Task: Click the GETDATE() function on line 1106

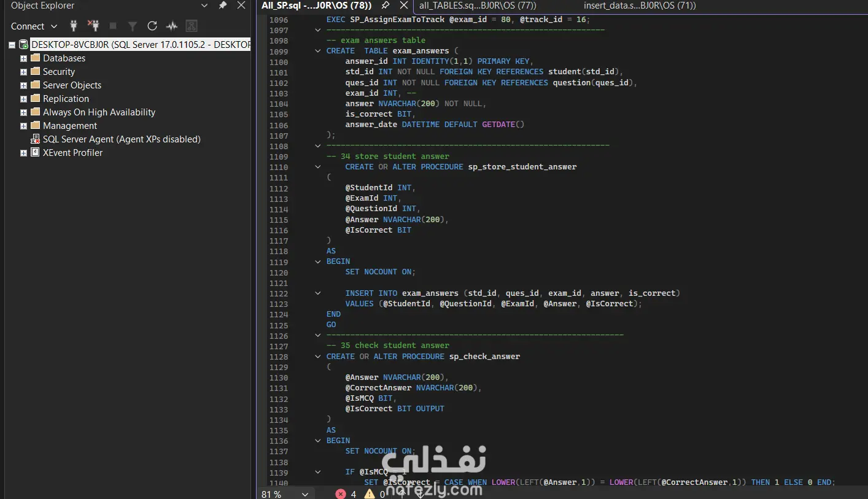Action: click(x=503, y=124)
